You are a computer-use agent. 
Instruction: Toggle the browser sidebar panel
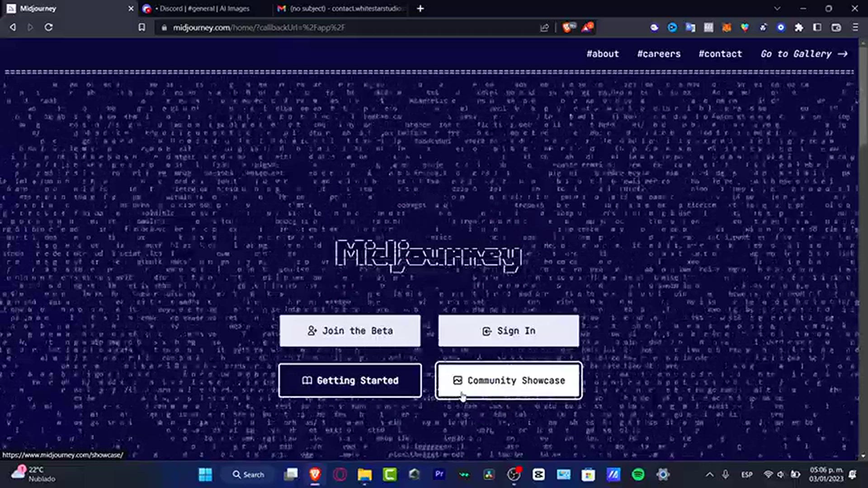coord(817,28)
